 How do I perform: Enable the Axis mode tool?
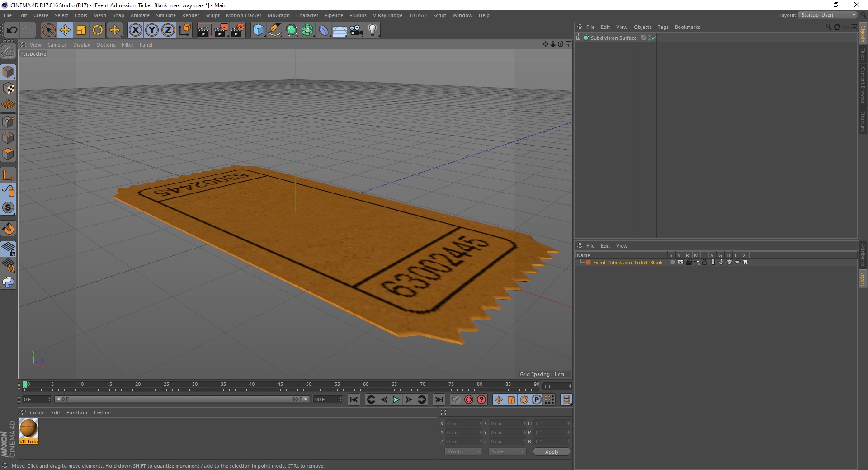point(8,175)
